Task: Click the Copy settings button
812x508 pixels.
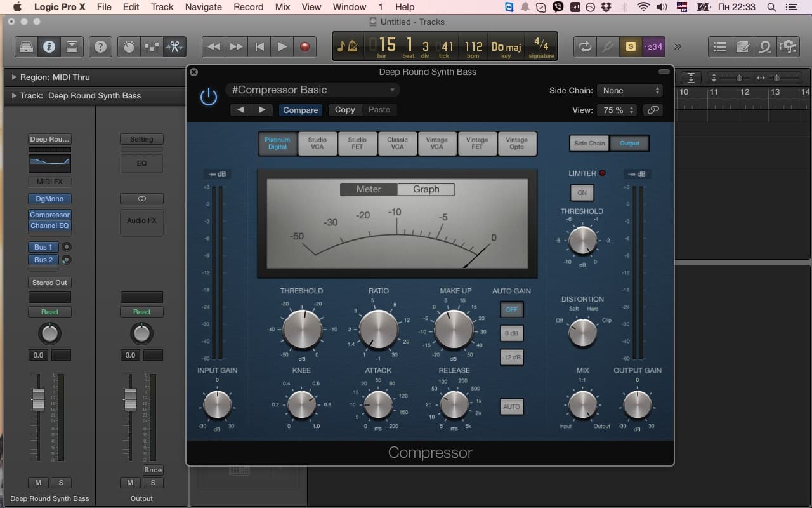Action: click(x=344, y=110)
